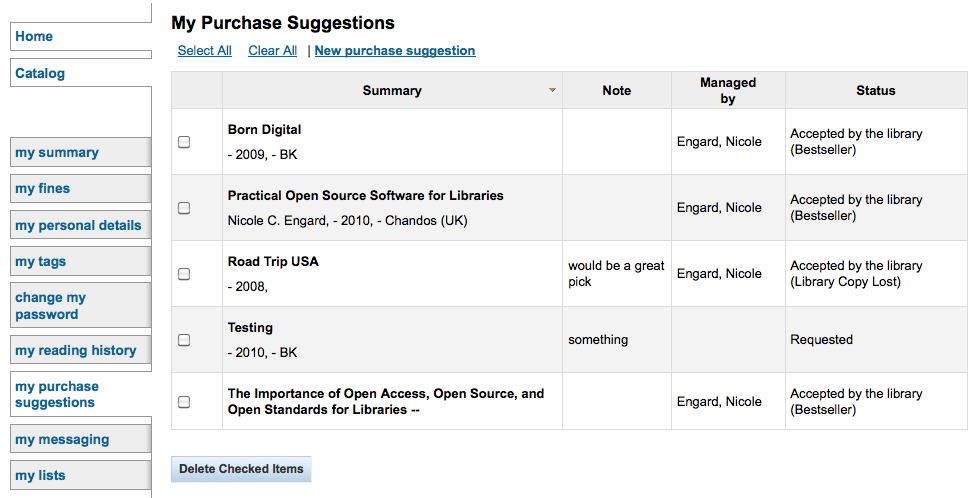The width and height of the screenshot is (975, 498).
Task: Check the Born Digital suggestion checkbox
Action: [184, 142]
